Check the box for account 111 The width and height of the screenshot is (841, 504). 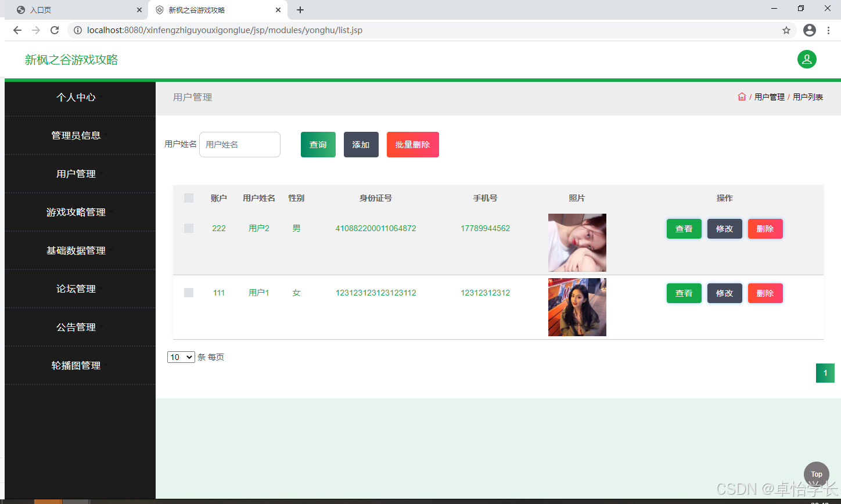[189, 293]
